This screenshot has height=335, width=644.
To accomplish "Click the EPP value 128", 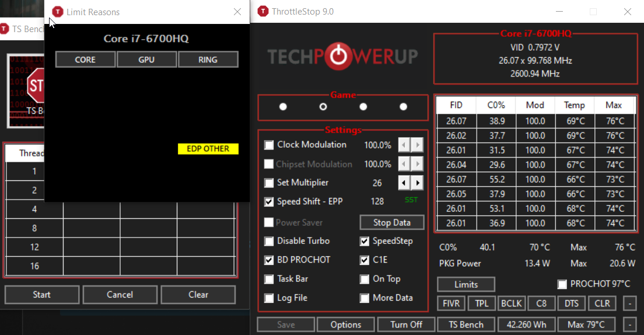I will (377, 201).
